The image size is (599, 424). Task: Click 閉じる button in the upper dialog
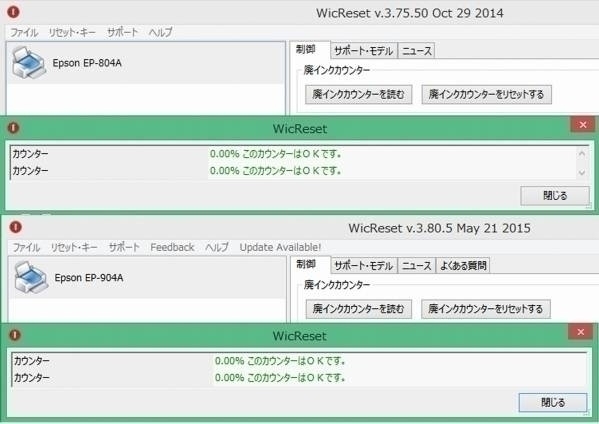(555, 196)
